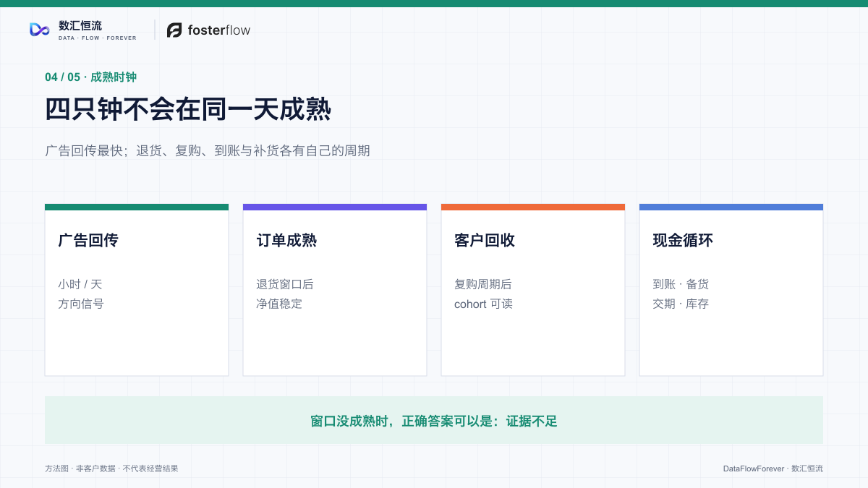Image resolution: width=868 pixels, height=488 pixels.
Task: Click the green bar above 广告回传
Action: pos(137,207)
